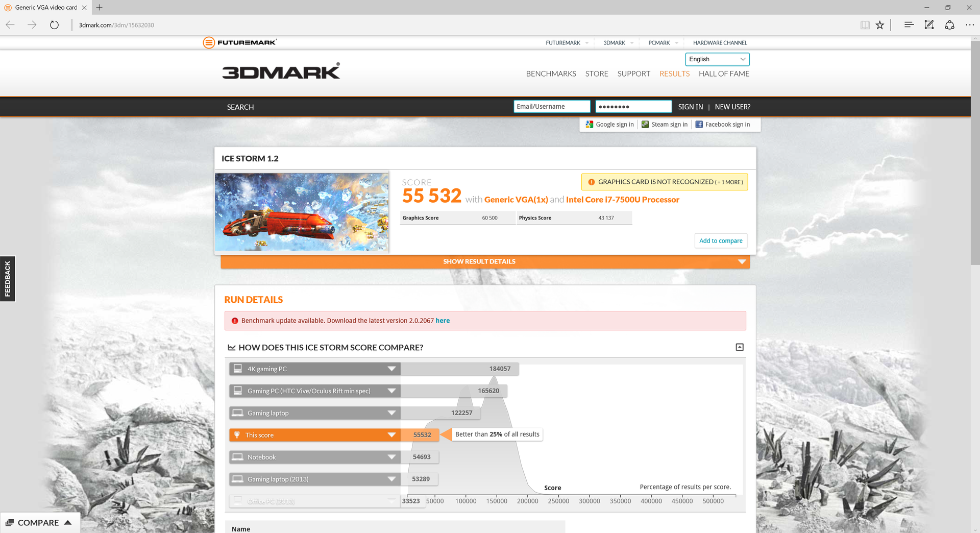Image resolution: width=980 pixels, height=533 pixels.
Task: Show result details orange bar
Action: click(x=485, y=261)
